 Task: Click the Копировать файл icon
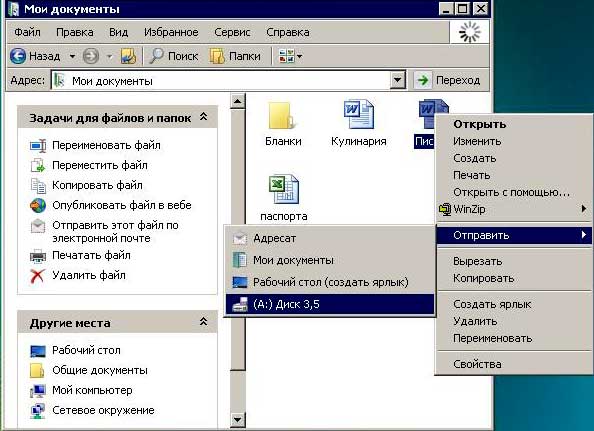pyautogui.click(x=38, y=186)
